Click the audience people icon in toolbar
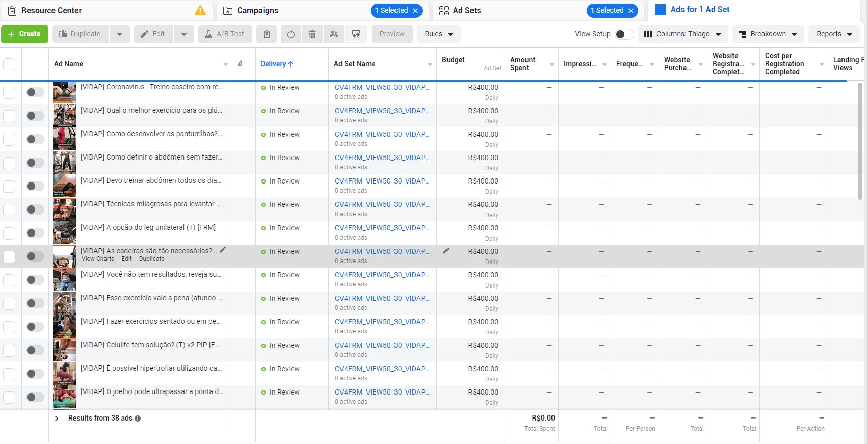Viewport: 868px width, 444px height. pos(334,34)
